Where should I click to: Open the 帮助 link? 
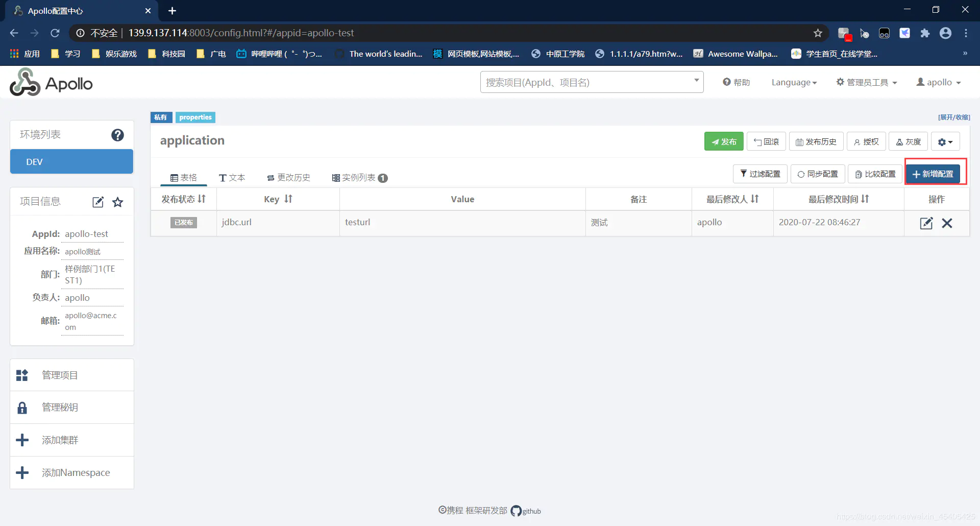[x=736, y=82]
